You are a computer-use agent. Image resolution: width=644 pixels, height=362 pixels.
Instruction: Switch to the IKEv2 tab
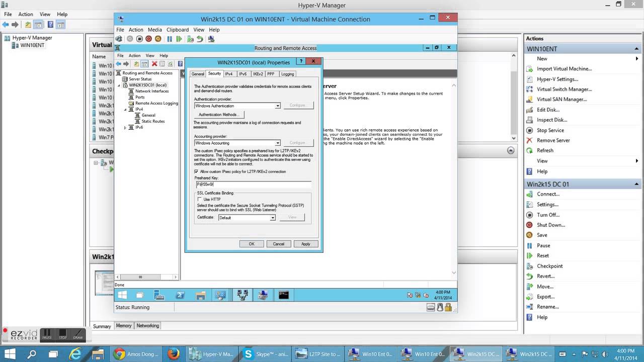(x=258, y=74)
